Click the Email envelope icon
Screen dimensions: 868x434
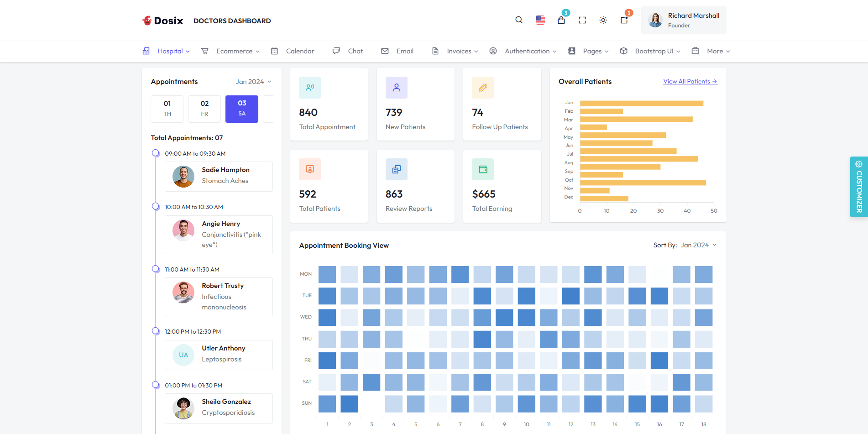[385, 51]
